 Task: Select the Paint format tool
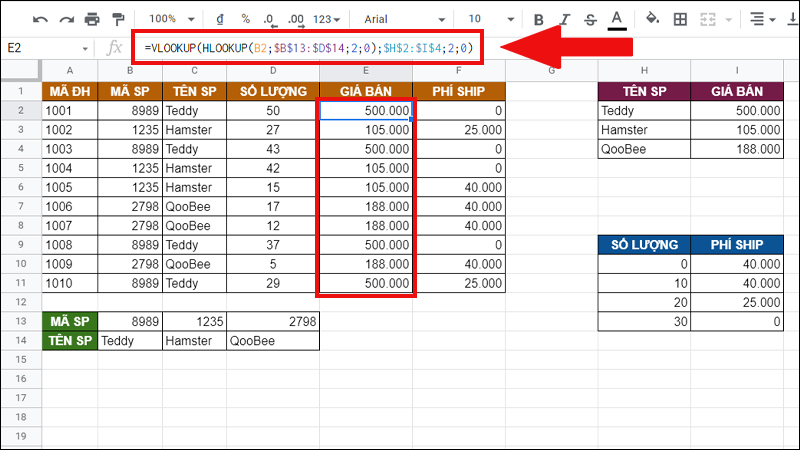tap(118, 20)
